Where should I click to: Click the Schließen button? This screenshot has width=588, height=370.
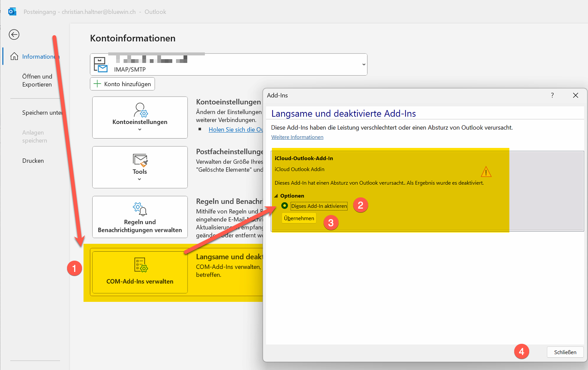(565, 352)
